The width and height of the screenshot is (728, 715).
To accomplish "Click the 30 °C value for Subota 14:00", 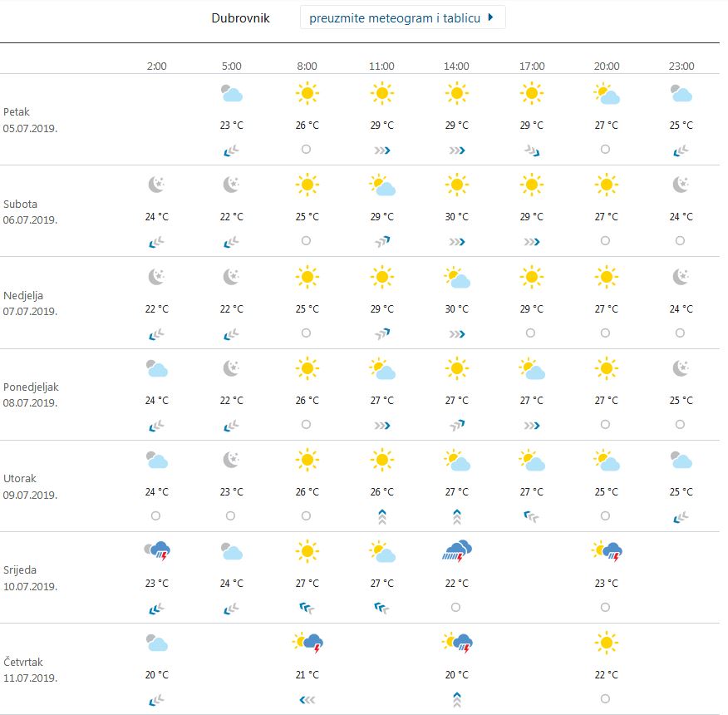I will tap(456, 217).
